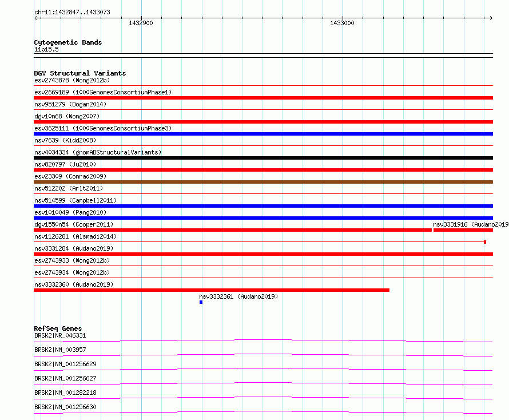Open variant esv3625111 (1000GenomesConsortiumPhase3)
The height and width of the screenshot is (420, 509).
pyautogui.click(x=103, y=128)
